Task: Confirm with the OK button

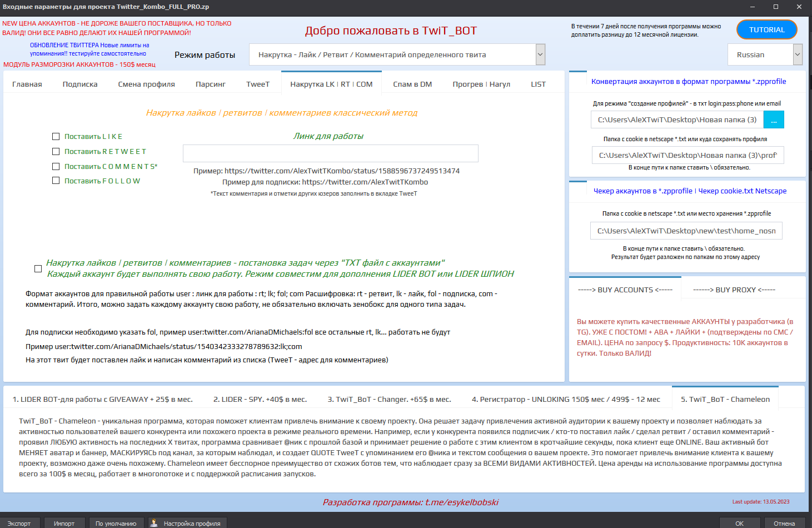Action: click(739, 523)
